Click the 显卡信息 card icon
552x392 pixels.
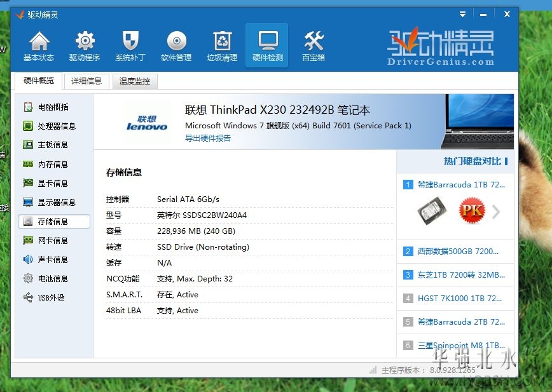point(28,183)
